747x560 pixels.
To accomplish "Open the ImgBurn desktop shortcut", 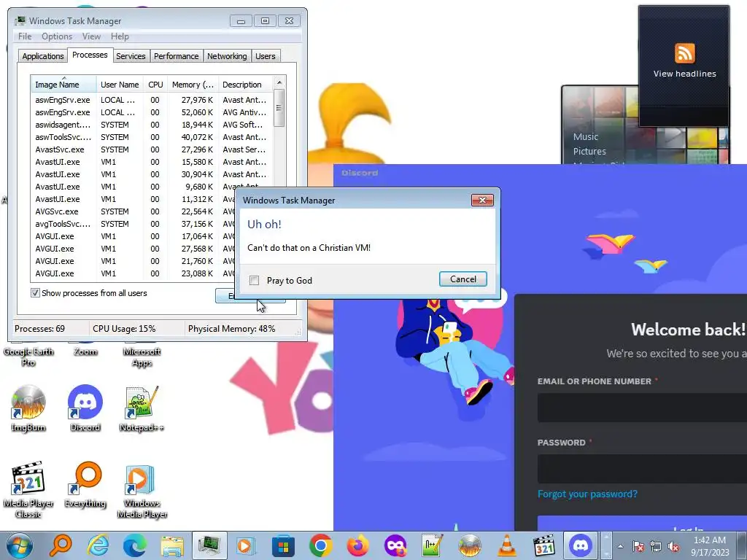I will point(28,408).
